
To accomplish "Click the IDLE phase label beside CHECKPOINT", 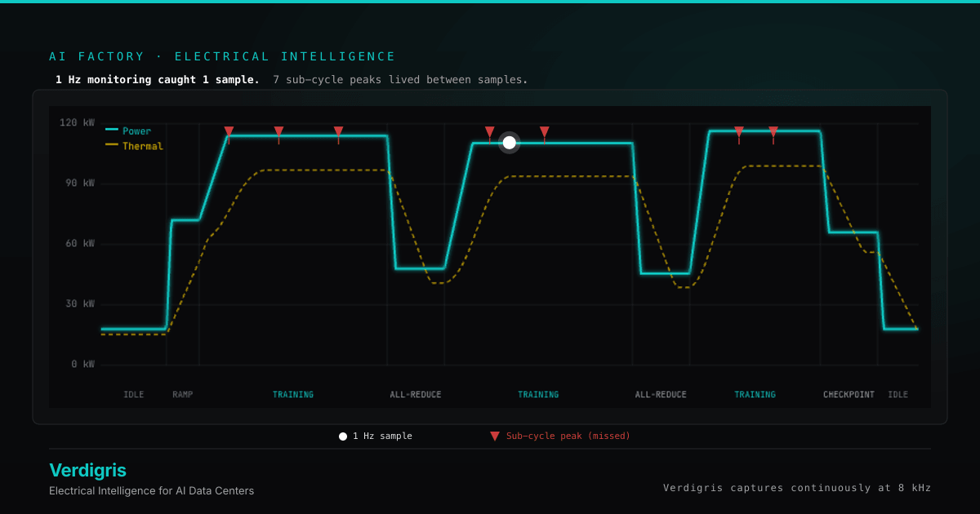I will pyautogui.click(x=898, y=395).
